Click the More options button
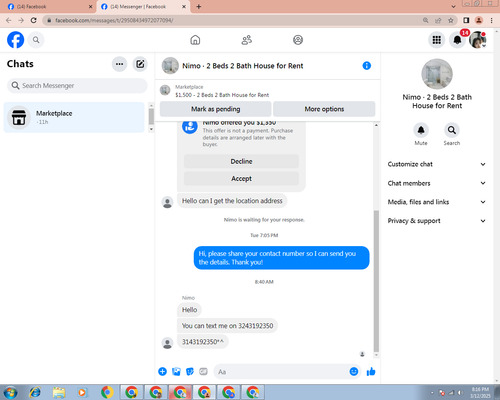 point(324,109)
